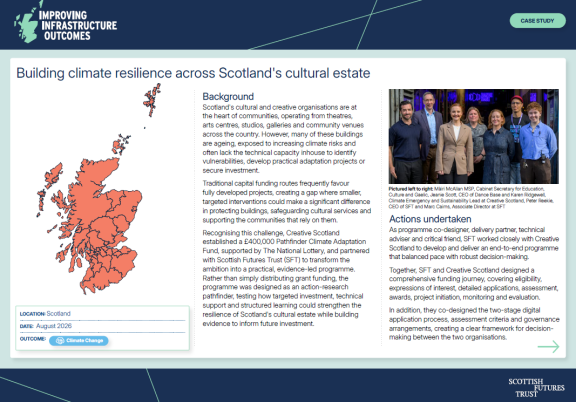Click the Pathfinder Climate Adaptation Fund paragraph
The image size is (576, 402).
pos(286,278)
